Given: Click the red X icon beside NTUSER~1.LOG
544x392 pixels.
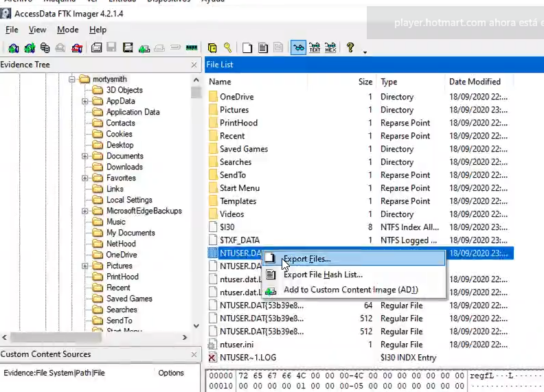Looking at the screenshot, I should 212,357.
